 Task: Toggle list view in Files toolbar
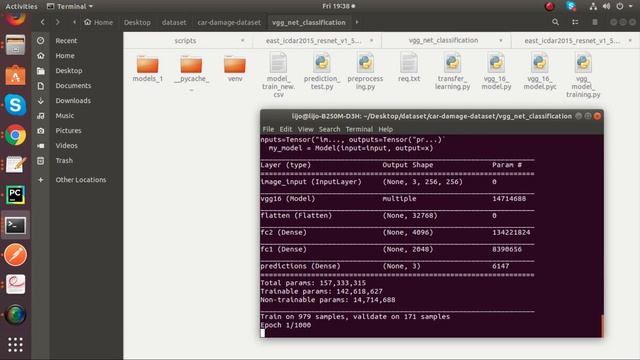pyautogui.click(x=575, y=22)
